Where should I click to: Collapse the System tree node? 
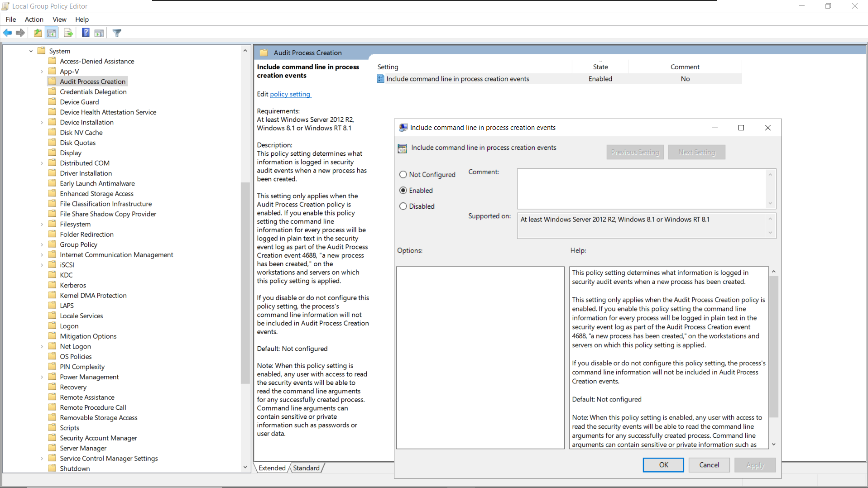[31, 51]
